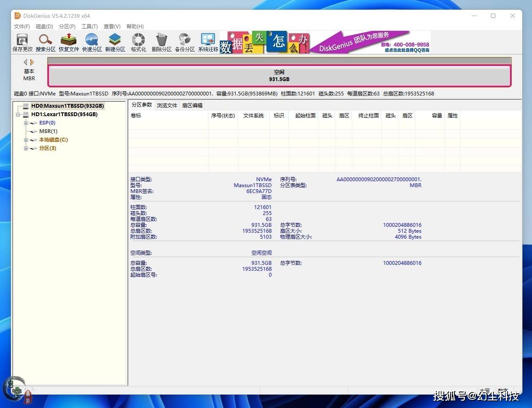Screen dimensions: 532x408
Task: Click the 分区(3) partition icon
Action: coord(34,148)
